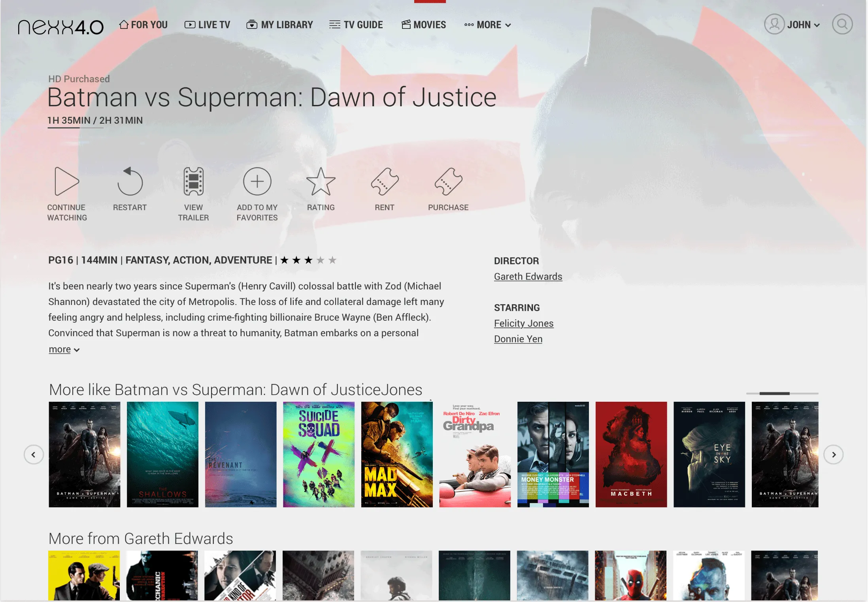Click the search magnifier icon
The width and height of the screenshot is (868, 602).
[x=842, y=24]
